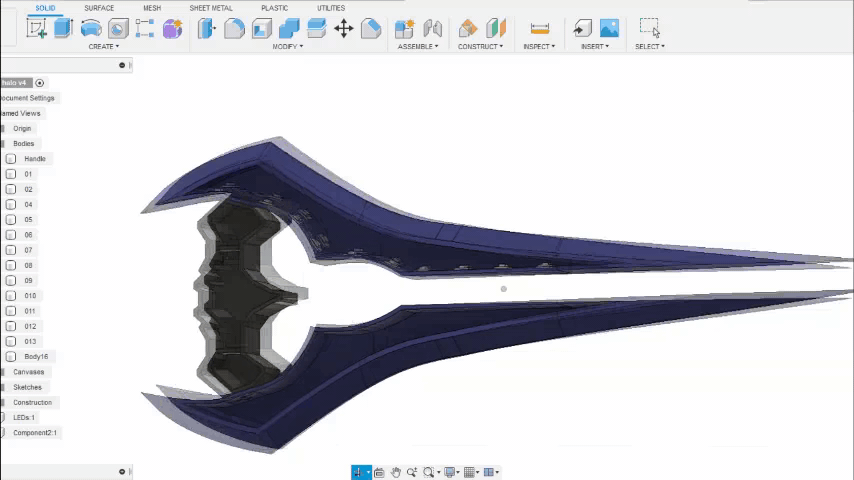The image size is (854, 480).
Task: Start a new sketch with Create Sketch
Action: tap(36, 28)
